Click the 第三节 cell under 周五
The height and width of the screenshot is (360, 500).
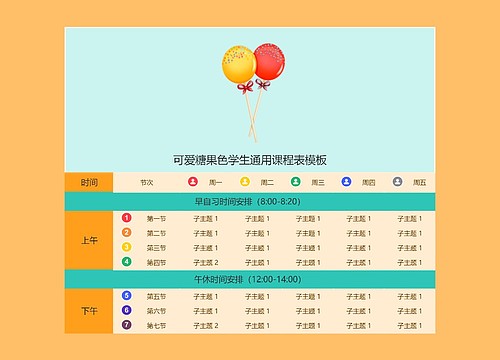coord(410,248)
